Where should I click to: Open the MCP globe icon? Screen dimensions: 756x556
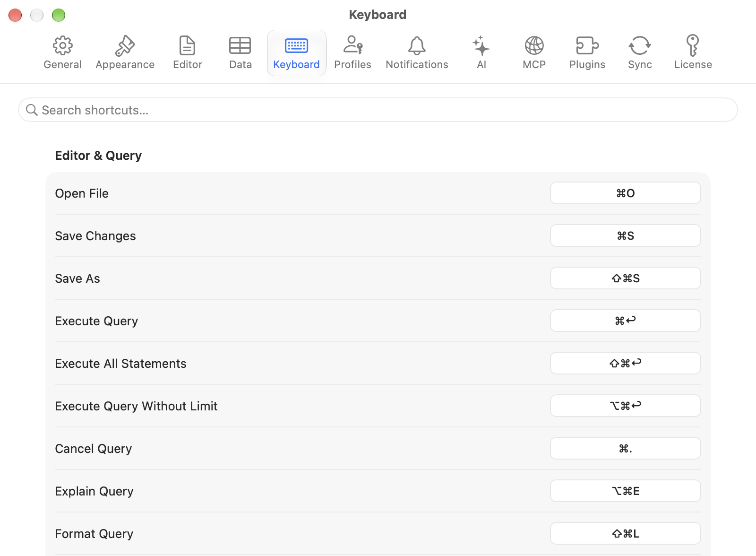pyautogui.click(x=534, y=46)
